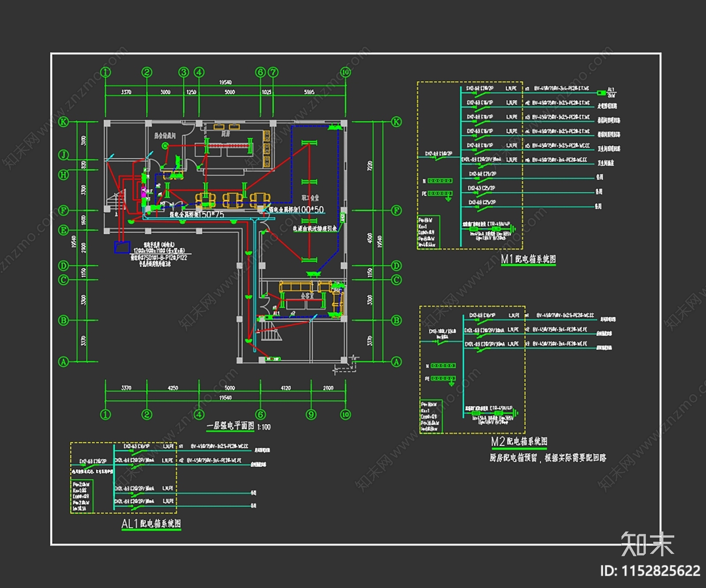Screen dimensions: 706x588
Task: Click grid axis bubble J
Action: tap(64, 155)
